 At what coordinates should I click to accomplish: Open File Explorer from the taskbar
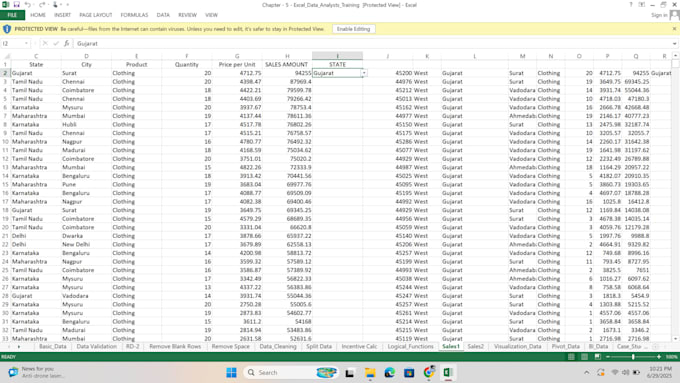click(x=370, y=373)
